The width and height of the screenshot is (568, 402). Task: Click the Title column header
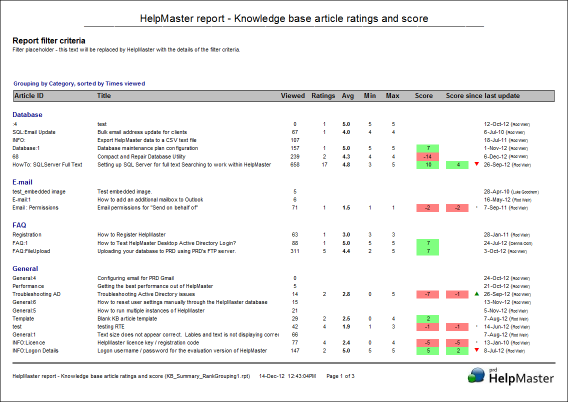tap(104, 96)
